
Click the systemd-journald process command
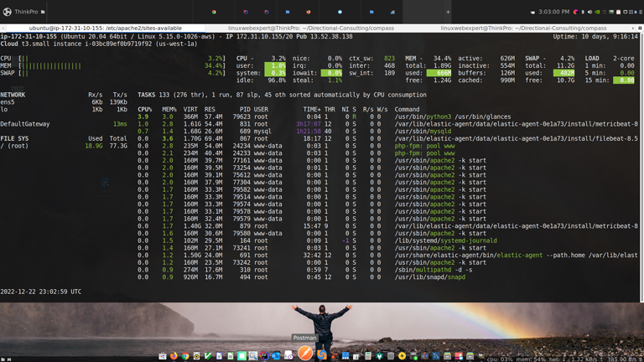coord(445,240)
